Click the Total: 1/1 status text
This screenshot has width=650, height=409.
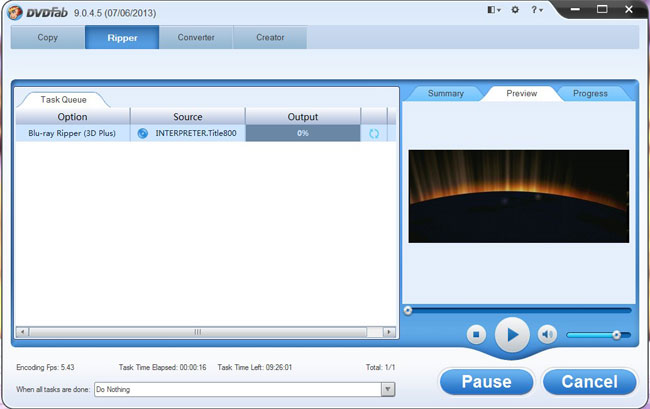380,367
